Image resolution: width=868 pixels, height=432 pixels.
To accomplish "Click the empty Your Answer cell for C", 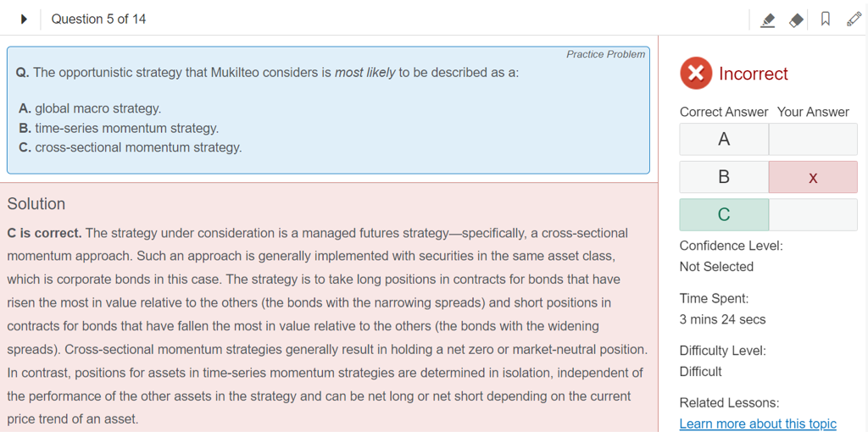I will coord(813,215).
